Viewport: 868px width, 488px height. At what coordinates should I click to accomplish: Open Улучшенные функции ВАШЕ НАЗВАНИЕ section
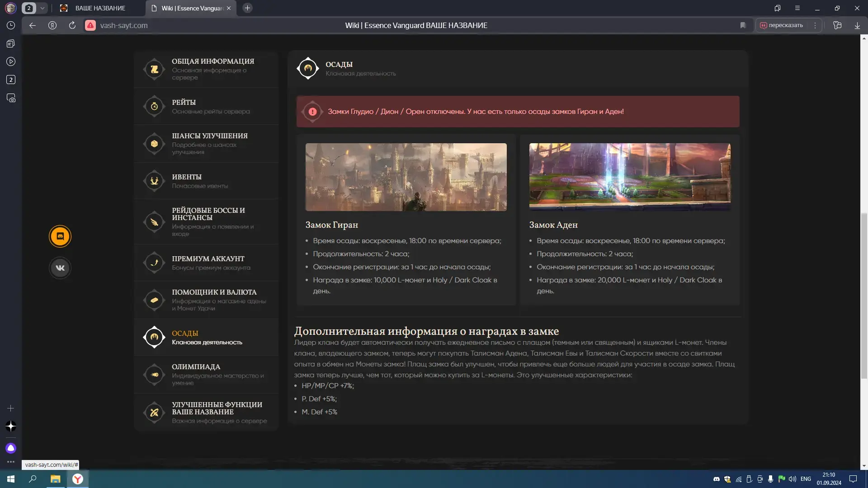point(206,413)
